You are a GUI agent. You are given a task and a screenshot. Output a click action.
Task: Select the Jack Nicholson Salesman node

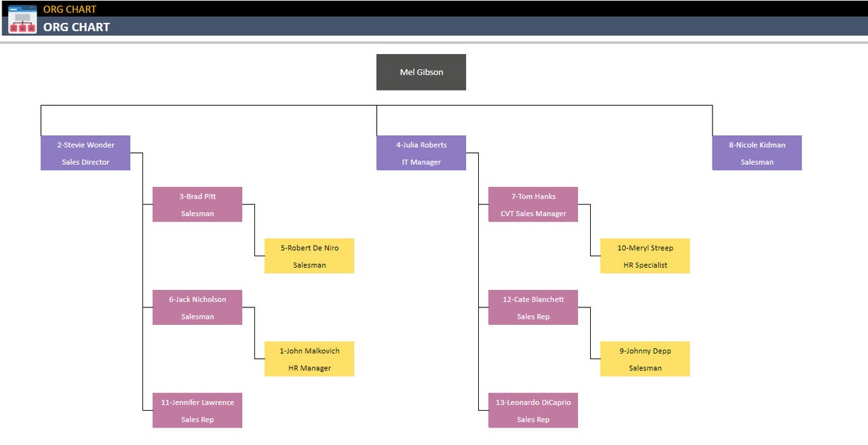[x=197, y=307]
